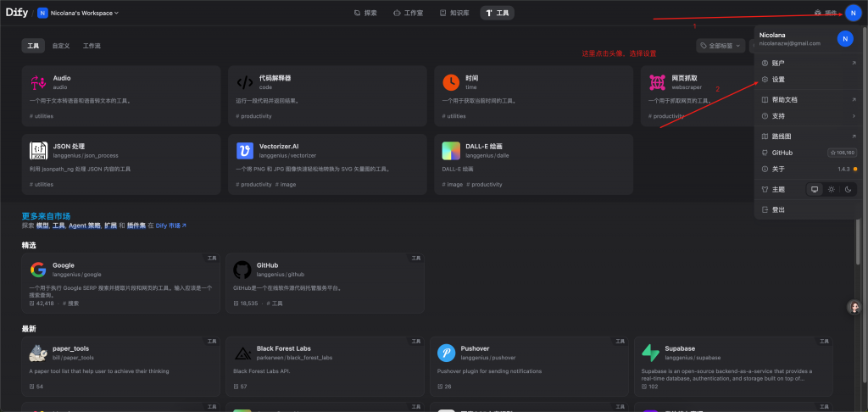Click 登出 to log out
868x412 pixels.
click(778, 209)
